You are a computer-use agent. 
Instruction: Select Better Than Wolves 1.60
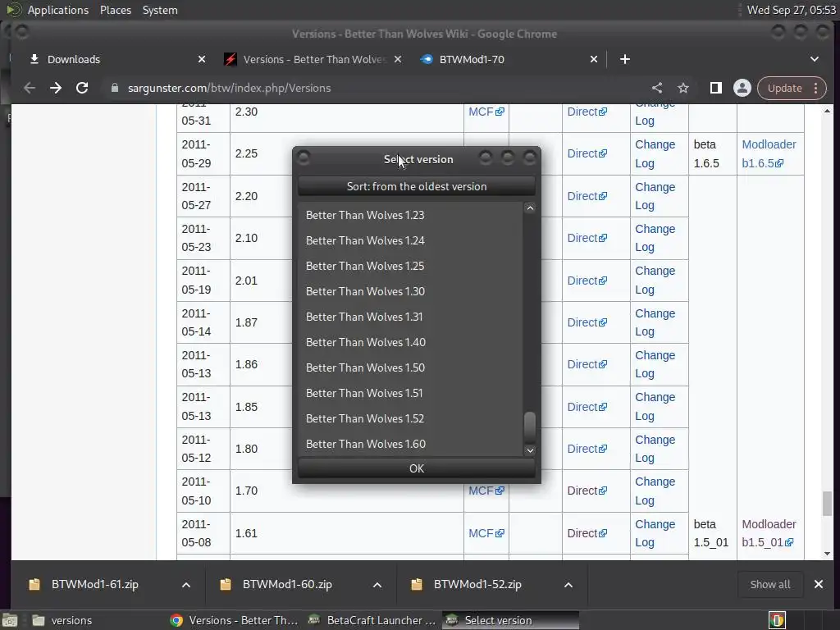coord(410,444)
